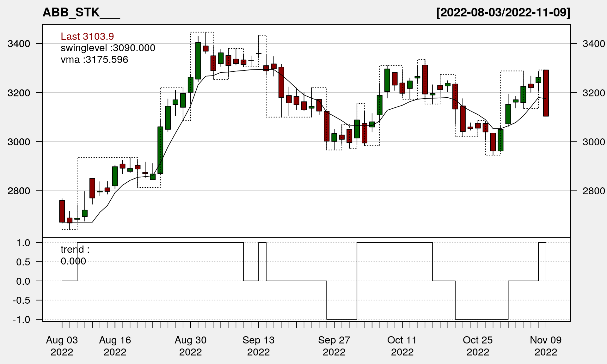This screenshot has width=607, height=364.
Task: Click the Aug 03 2022 date label
Action: pyautogui.click(x=62, y=346)
